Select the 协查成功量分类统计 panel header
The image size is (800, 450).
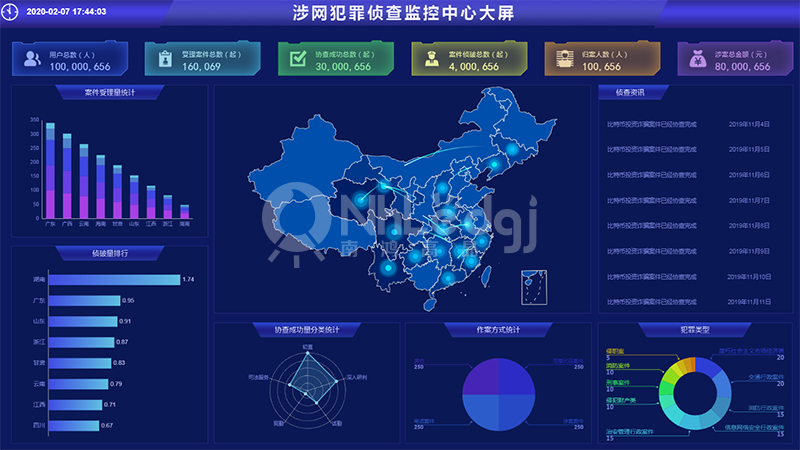307,330
